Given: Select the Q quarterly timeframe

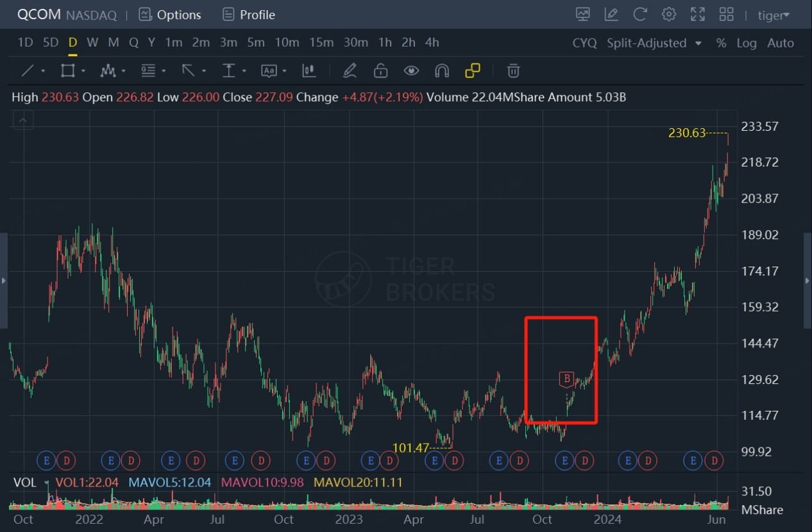Looking at the screenshot, I should [x=133, y=42].
